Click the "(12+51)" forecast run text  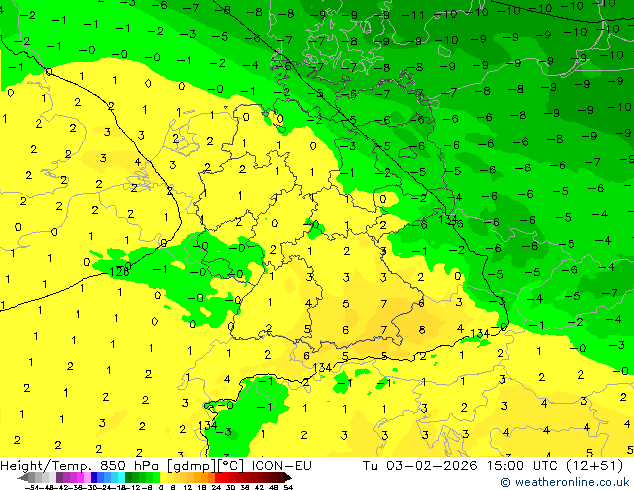594,466
